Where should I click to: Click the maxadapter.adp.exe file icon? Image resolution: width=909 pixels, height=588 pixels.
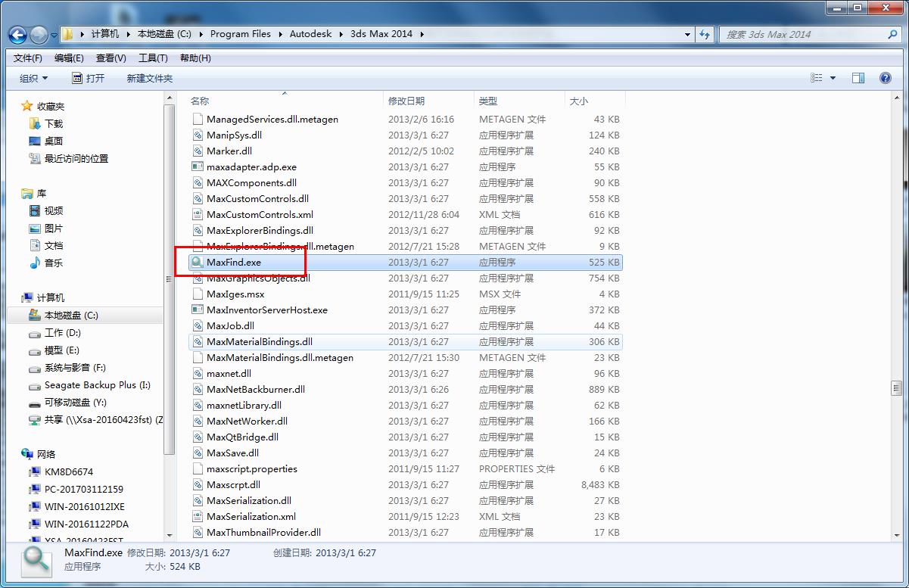[x=198, y=166]
